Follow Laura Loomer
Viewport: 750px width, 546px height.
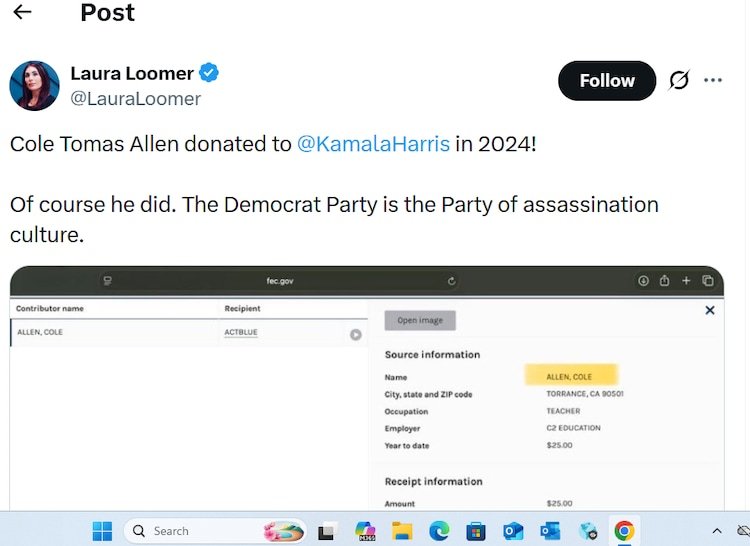click(x=606, y=81)
